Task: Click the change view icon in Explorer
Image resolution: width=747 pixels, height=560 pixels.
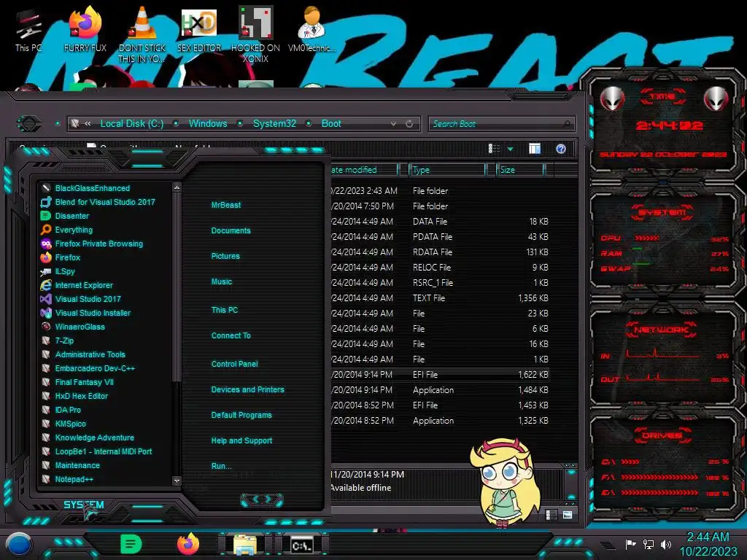Action: coord(494,149)
